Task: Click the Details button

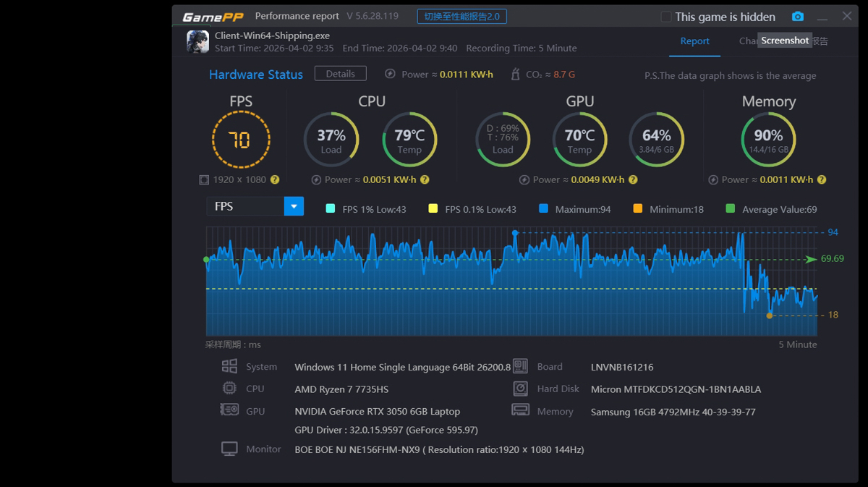Action: point(340,74)
